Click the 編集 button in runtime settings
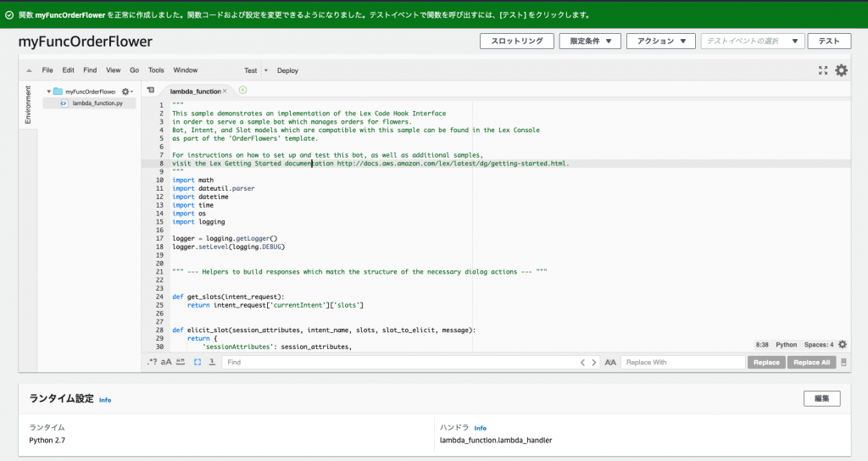The image size is (868, 461). point(821,398)
